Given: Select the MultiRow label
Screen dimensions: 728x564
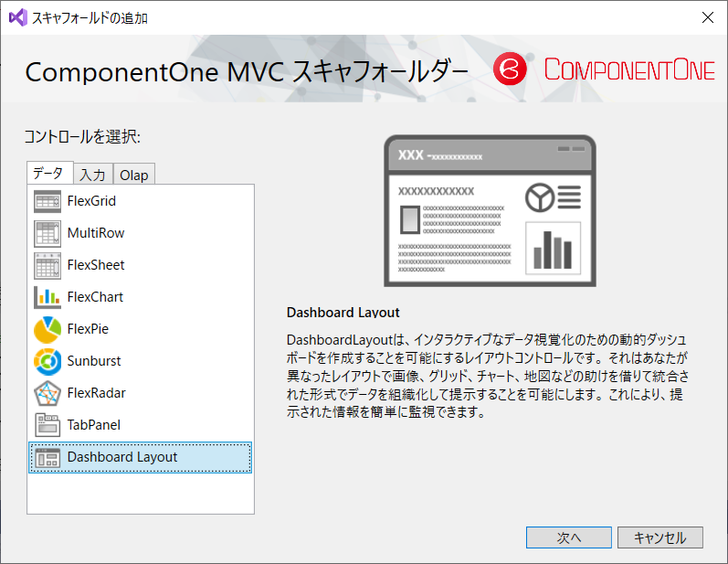Looking at the screenshot, I should [96, 233].
